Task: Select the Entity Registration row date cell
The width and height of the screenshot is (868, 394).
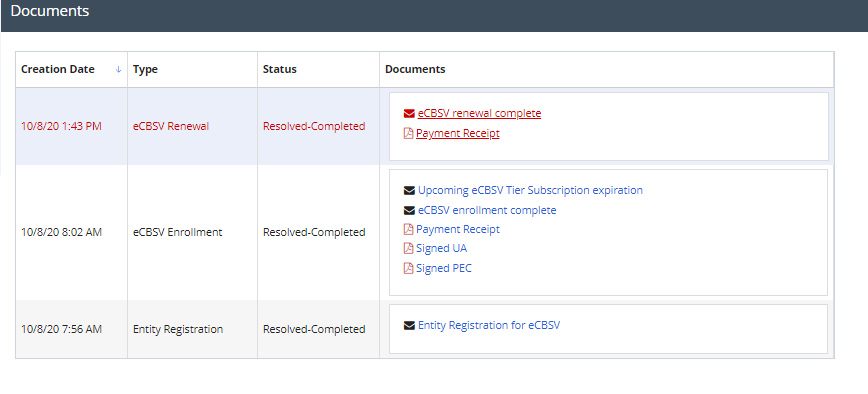Action: point(71,329)
